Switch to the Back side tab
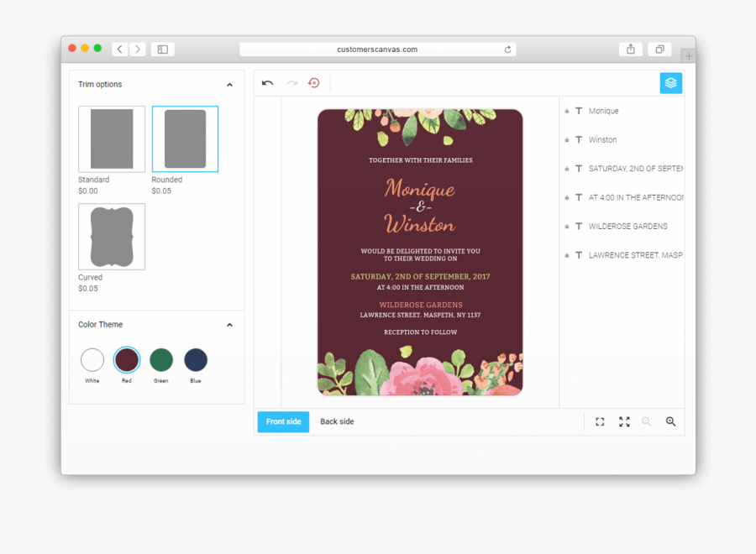756x554 pixels. pos(337,421)
